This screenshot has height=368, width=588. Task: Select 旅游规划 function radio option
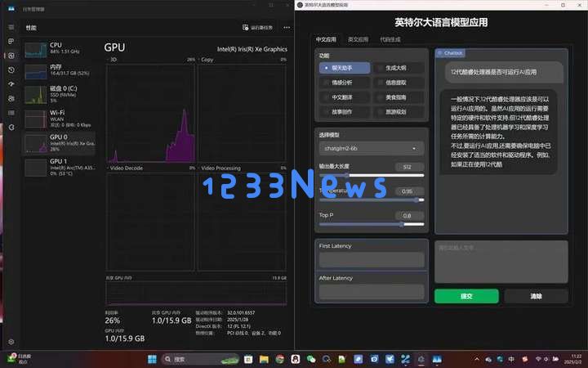(x=399, y=112)
